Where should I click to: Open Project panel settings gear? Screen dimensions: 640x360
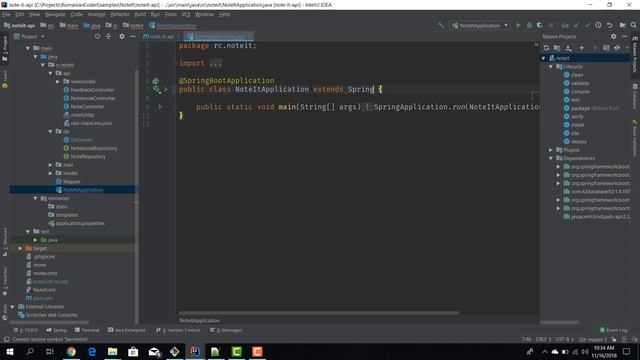[x=122, y=36]
